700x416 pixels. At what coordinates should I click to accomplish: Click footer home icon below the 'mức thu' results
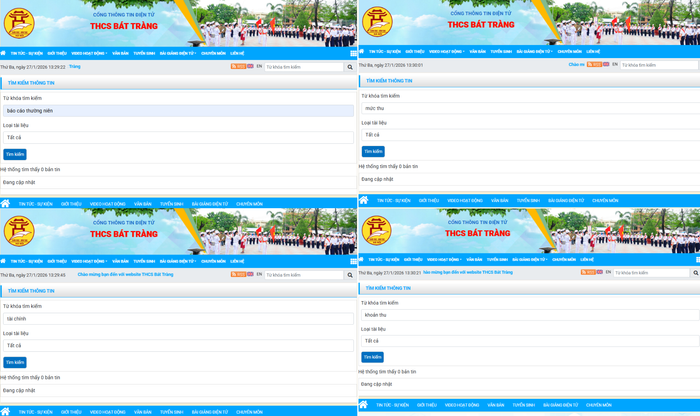coord(363,200)
